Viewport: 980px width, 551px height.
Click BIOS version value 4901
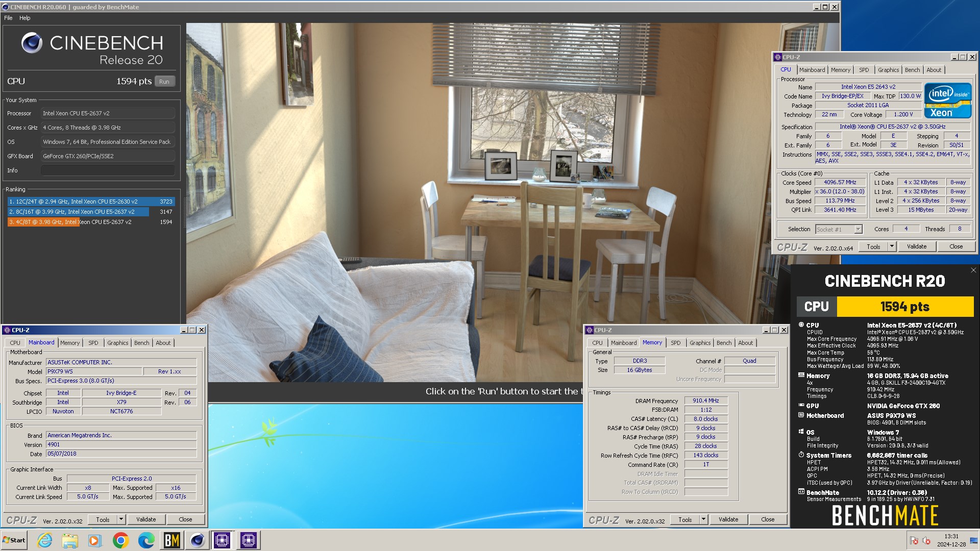[121, 444]
